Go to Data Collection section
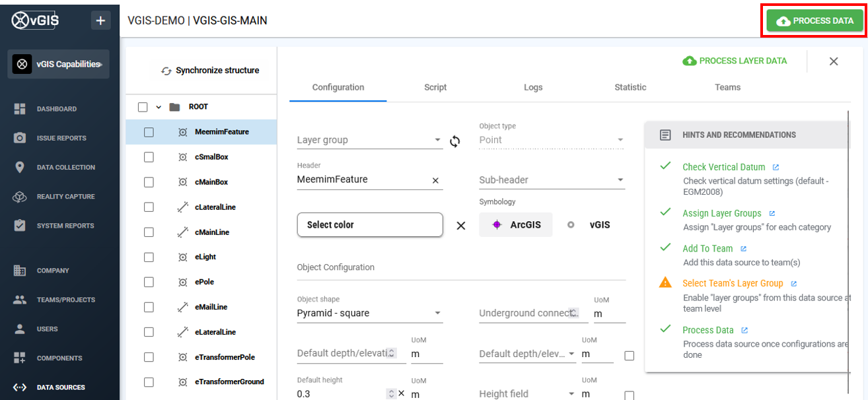 tap(65, 167)
